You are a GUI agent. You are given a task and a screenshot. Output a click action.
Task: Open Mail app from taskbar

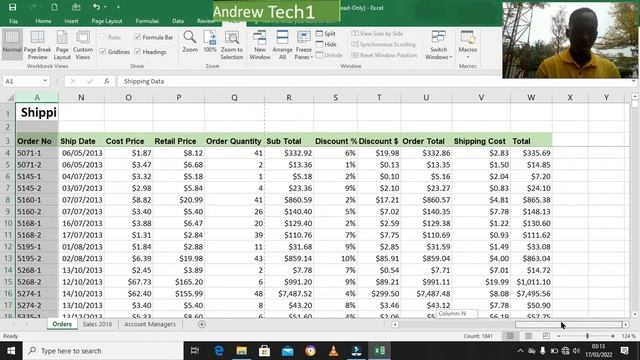287,351
